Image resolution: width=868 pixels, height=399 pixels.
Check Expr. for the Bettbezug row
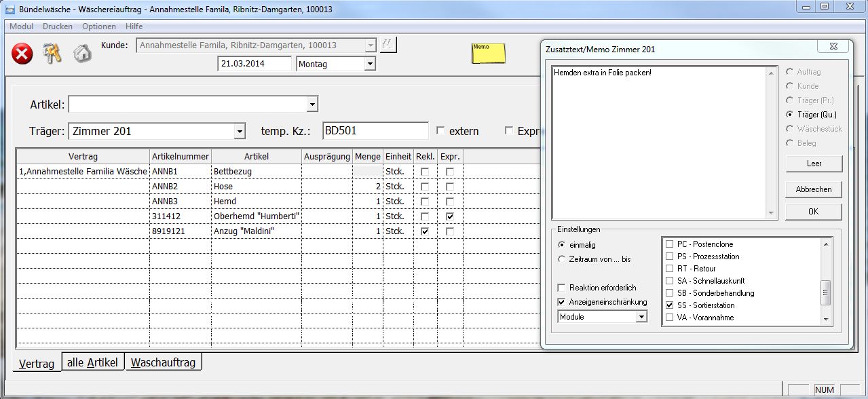tap(450, 172)
